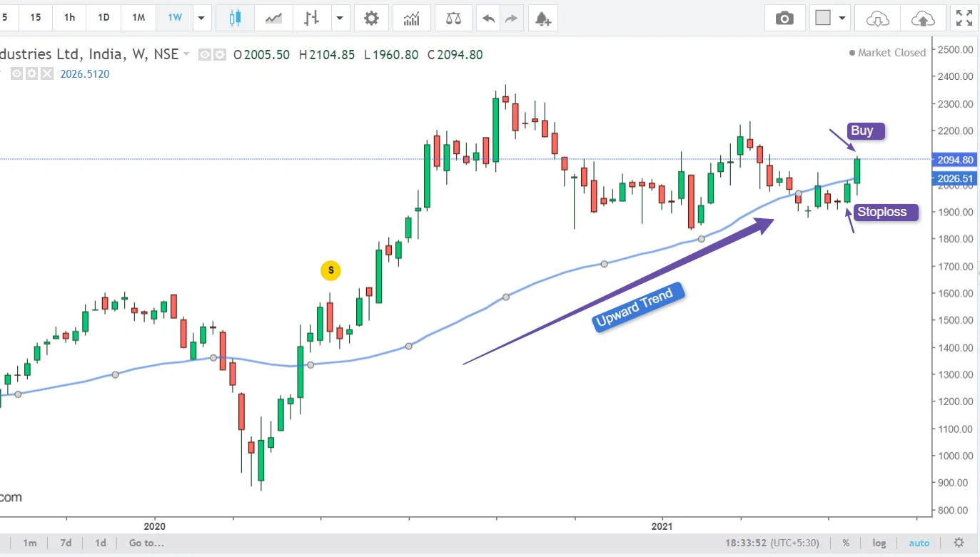The width and height of the screenshot is (980, 557).
Task: Take a chart snapshot with camera
Action: pos(784,18)
